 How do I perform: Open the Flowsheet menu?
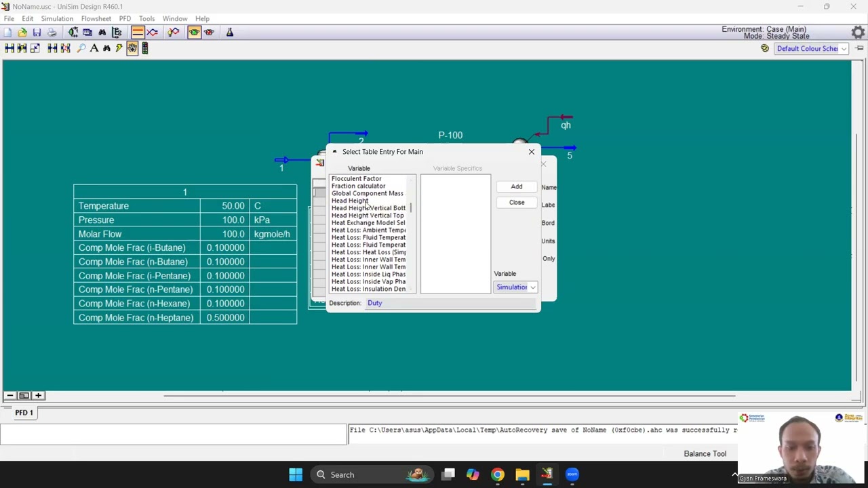pyautogui.click(x=96, y=18)
